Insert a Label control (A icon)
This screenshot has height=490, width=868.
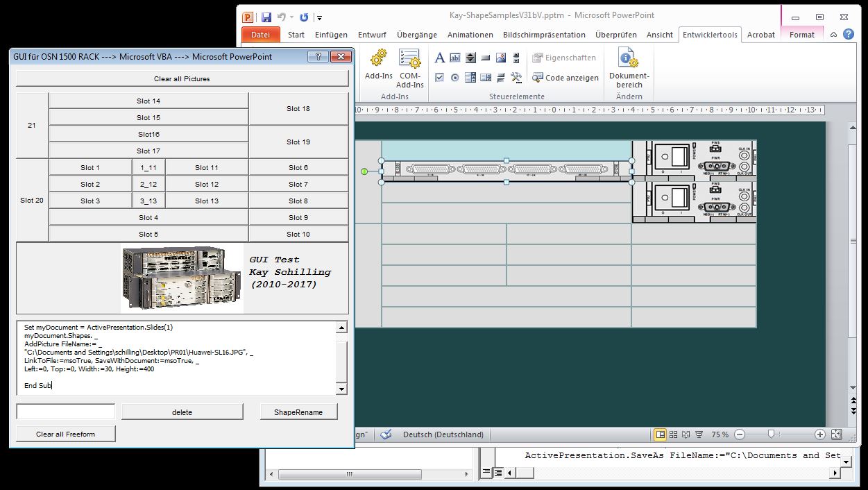(439, 58)
